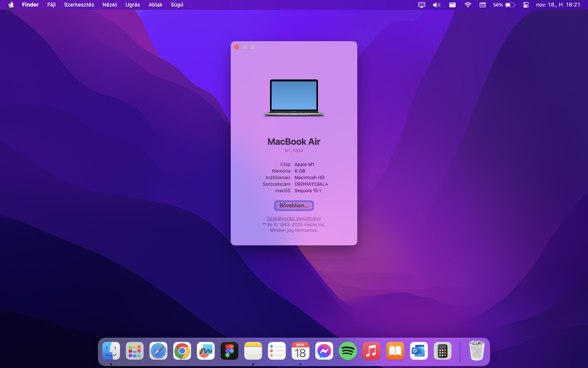Open the Finder menu

coord(30,5)
